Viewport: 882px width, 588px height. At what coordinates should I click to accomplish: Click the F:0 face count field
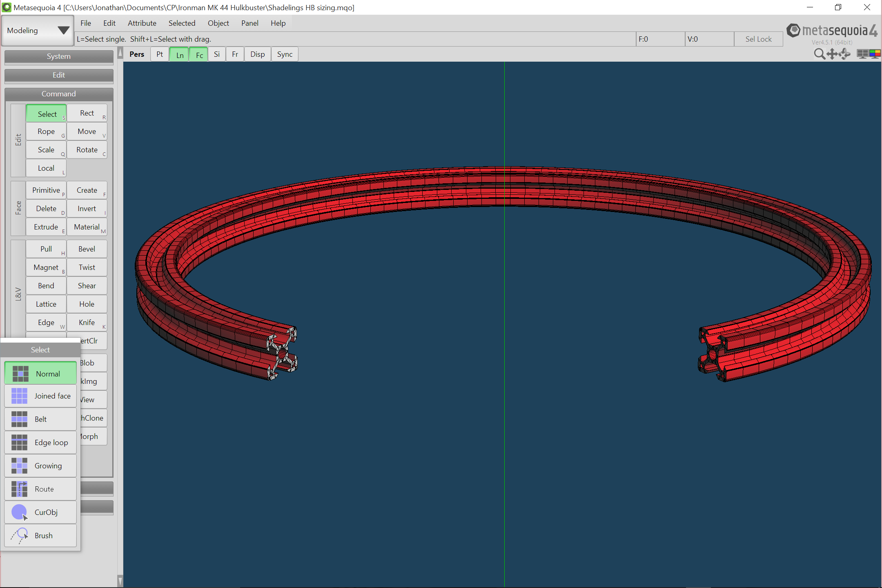tap(660, 39)
